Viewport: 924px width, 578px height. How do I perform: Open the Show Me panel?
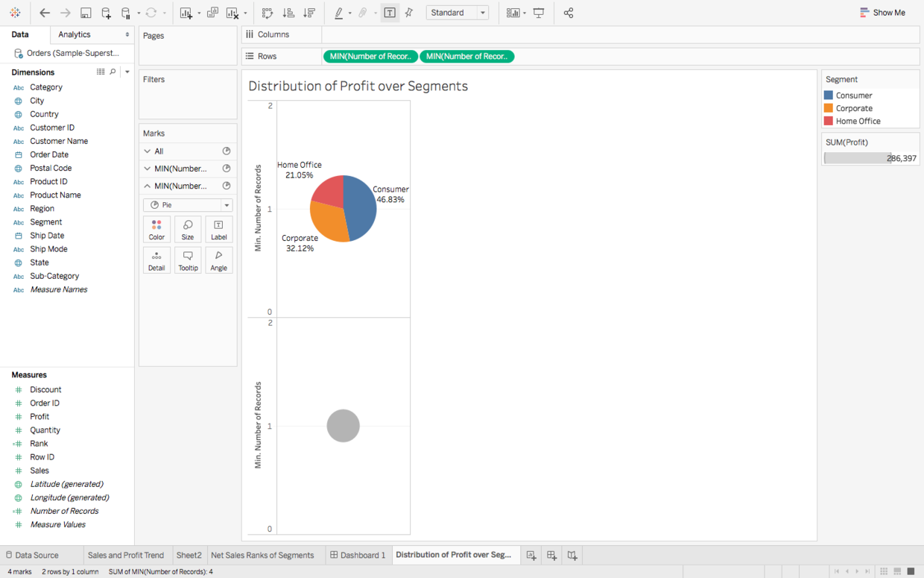click(x=882, y=13)
